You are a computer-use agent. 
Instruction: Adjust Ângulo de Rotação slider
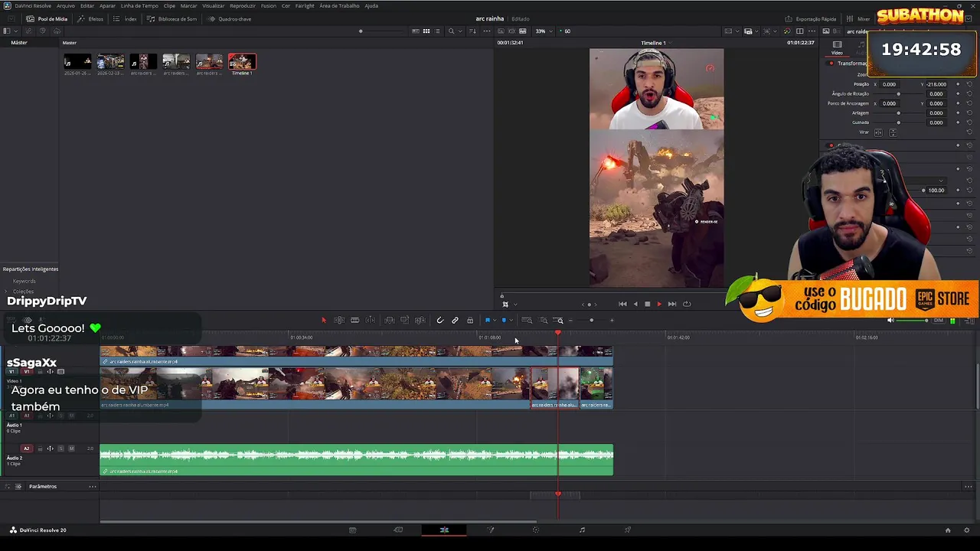click(898, 93)
